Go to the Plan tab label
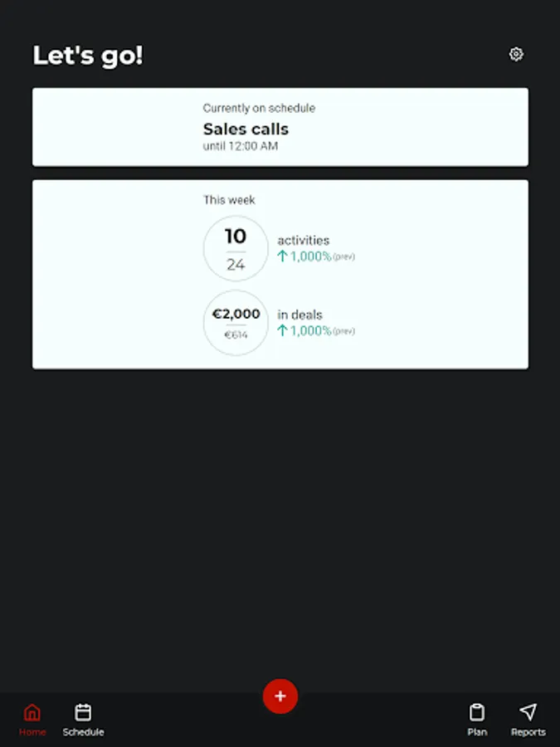This screenshot has height=747, width=560. click(477, 732)
